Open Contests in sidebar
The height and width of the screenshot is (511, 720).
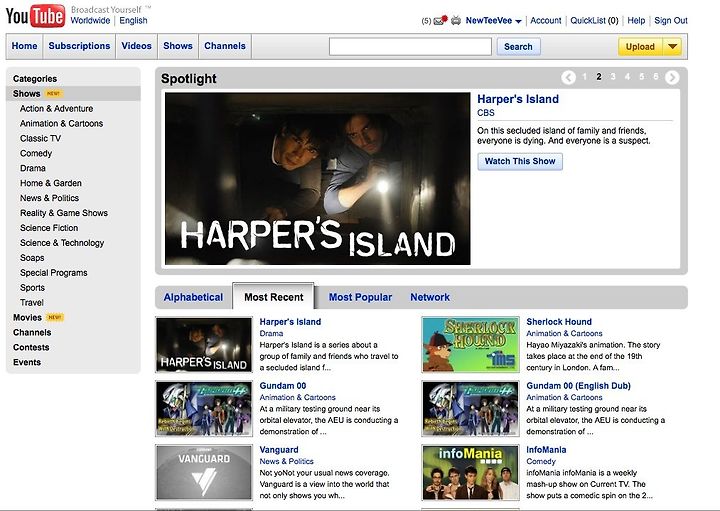(31, 348)
